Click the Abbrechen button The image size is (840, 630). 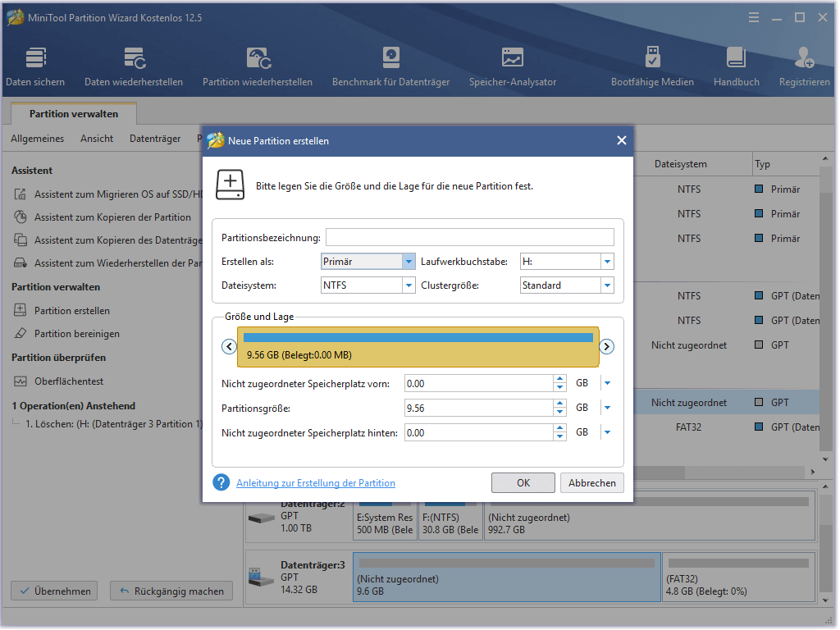pyautogui.click(x=592, y=482)
